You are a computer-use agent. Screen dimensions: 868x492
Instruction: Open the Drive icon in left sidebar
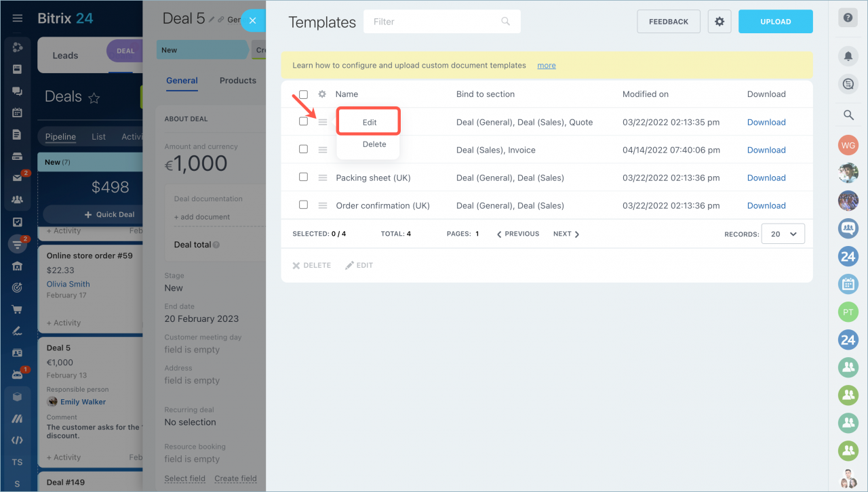coord(18,157)
